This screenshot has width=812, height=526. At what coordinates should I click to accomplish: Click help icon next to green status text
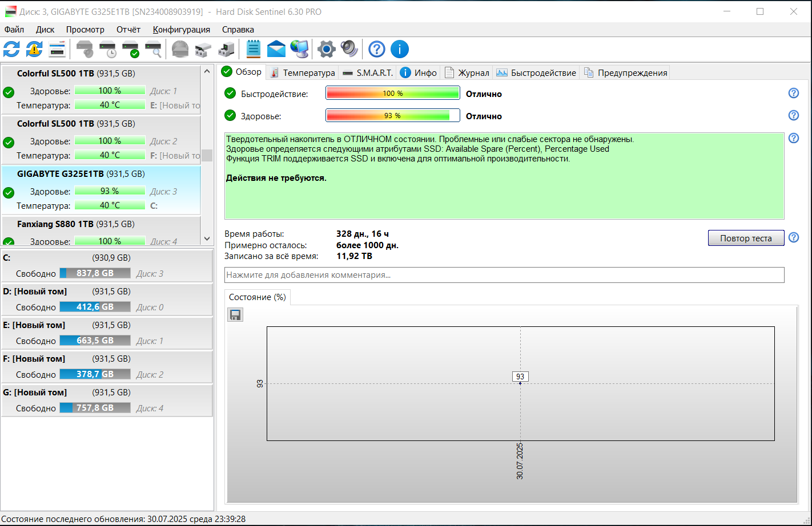[794, 138]
